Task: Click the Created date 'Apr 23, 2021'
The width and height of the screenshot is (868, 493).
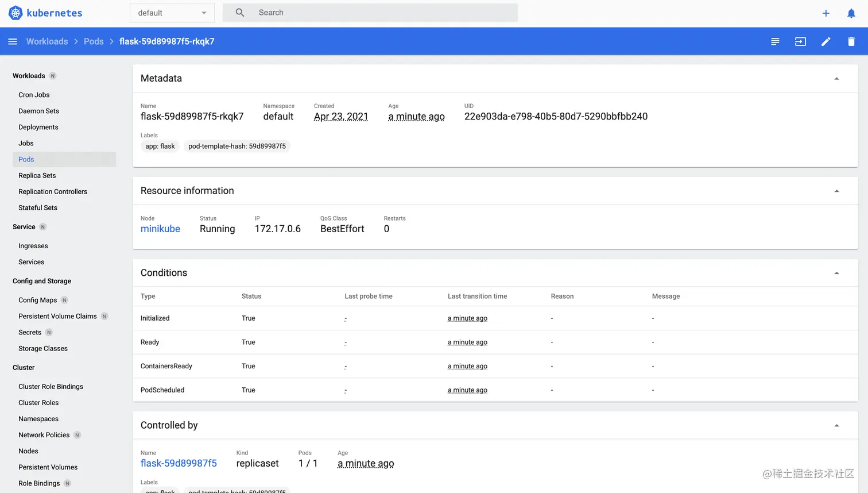Action: pyautogui.click(x=341, y=117)
